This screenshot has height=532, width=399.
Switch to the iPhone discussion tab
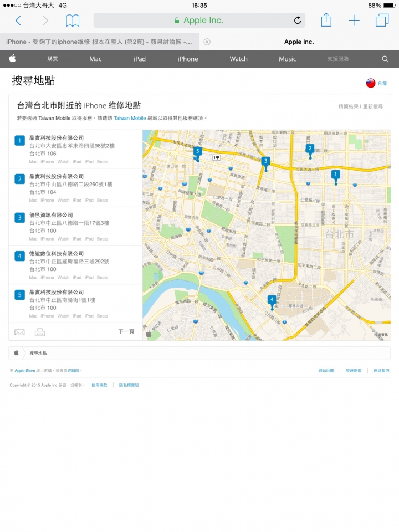tap(99, 42)
